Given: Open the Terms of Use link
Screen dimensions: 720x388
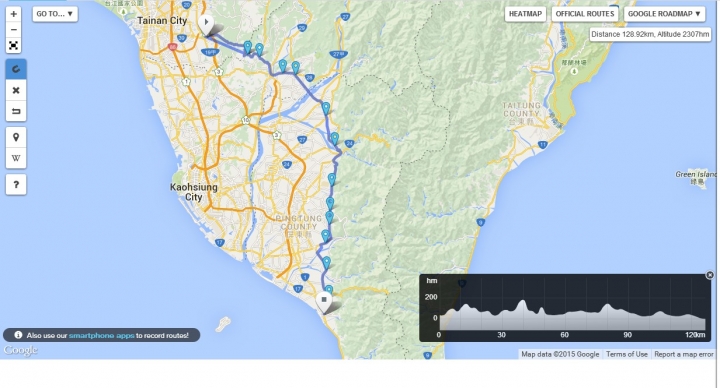Looking at the screenshot, I should (x=626, y=354).
